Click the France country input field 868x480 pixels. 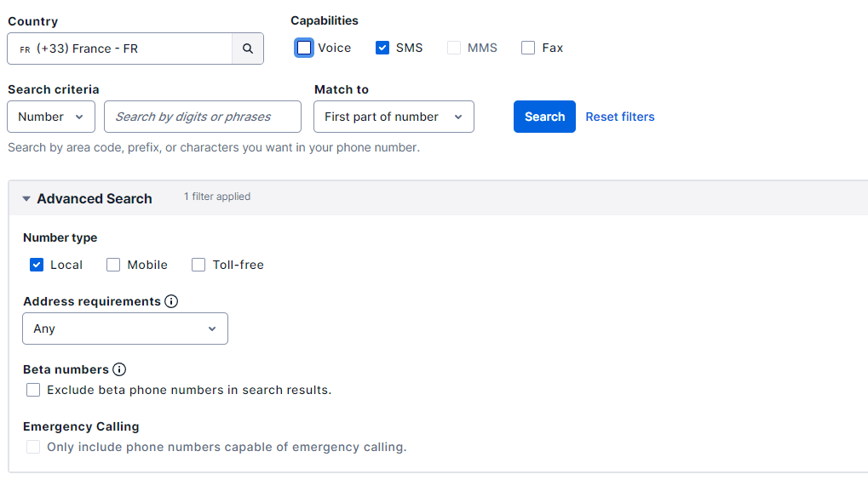(x=119, y=49)
